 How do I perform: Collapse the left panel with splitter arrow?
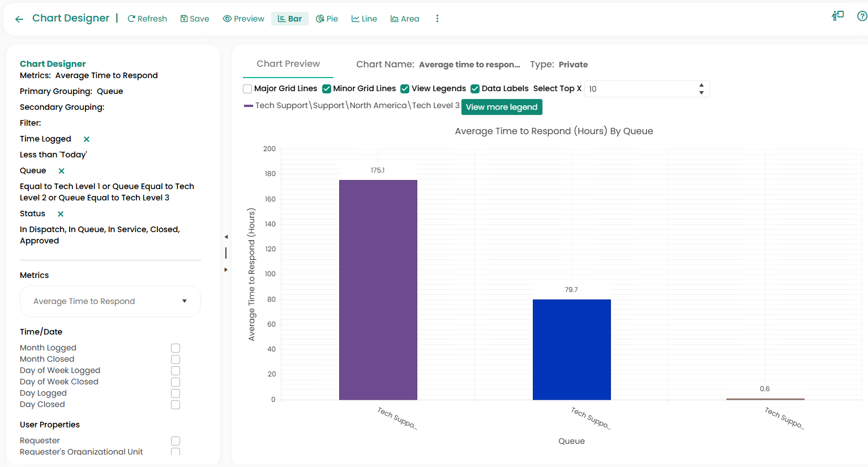coord(226,237)
